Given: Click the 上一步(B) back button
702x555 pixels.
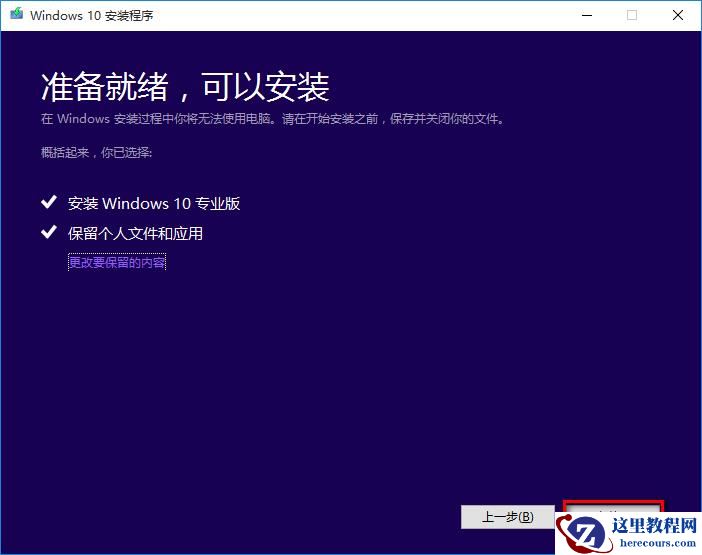Looking at the screenshot, I should tap(508, 517).
